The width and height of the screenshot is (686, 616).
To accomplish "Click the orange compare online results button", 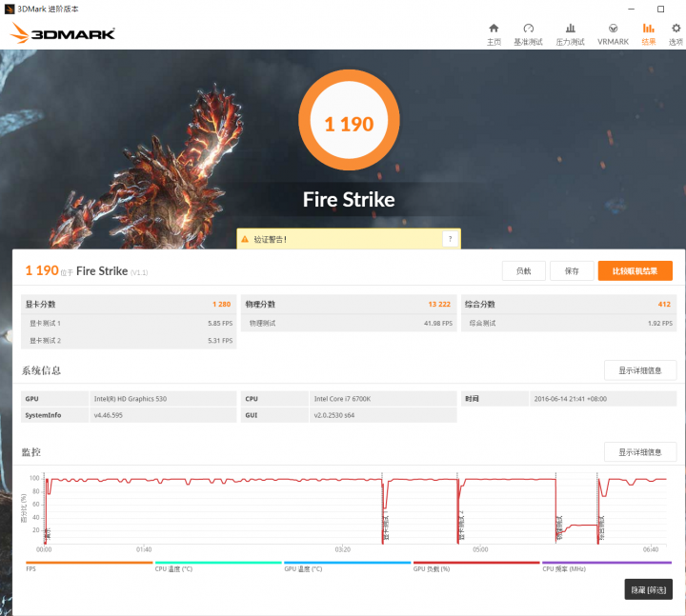I will [x=635, y=271].
